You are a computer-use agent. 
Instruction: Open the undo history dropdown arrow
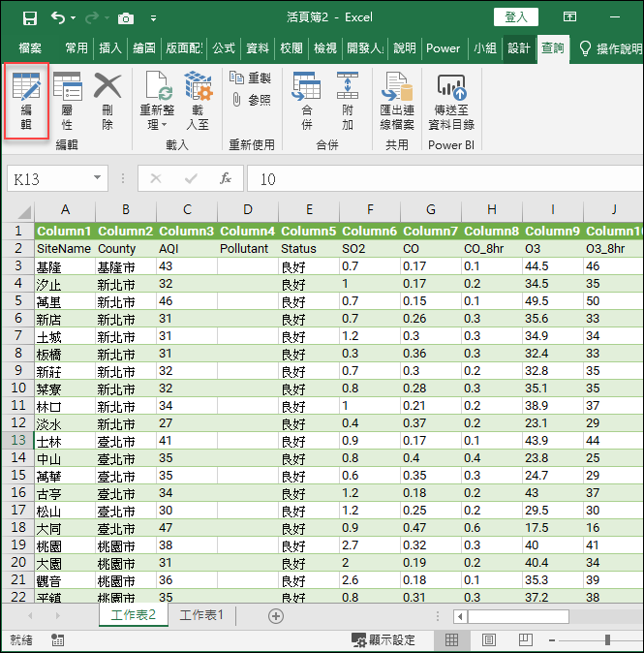[x=74, y=17]
